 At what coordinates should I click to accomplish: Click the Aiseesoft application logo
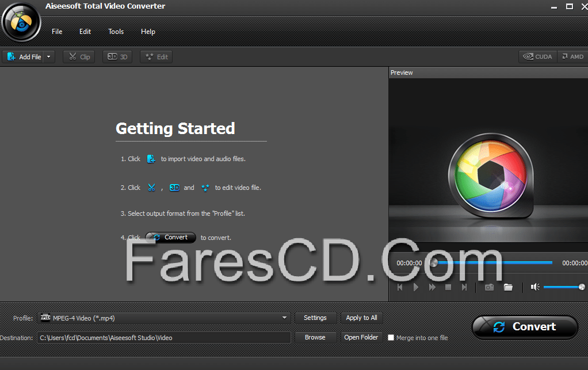(x=21, y=22)
